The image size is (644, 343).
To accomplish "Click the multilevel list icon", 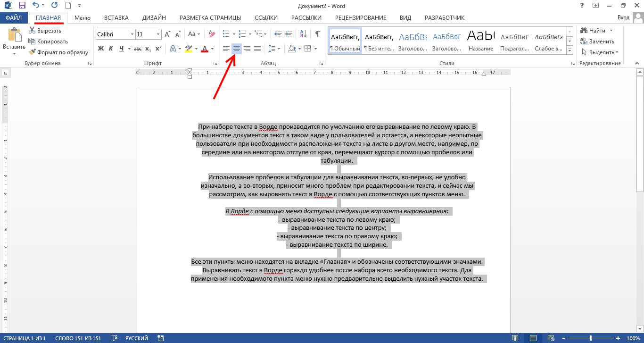I will click(x=258, y=34).
